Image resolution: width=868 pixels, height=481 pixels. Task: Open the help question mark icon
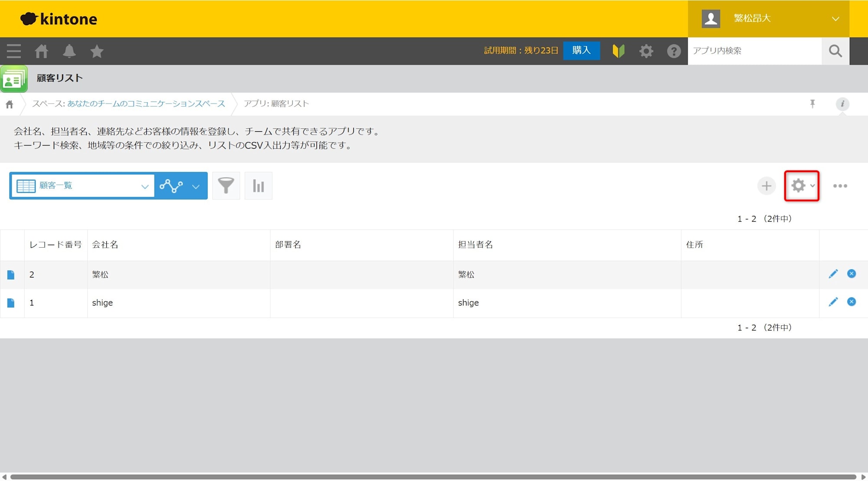coord(674,51)
